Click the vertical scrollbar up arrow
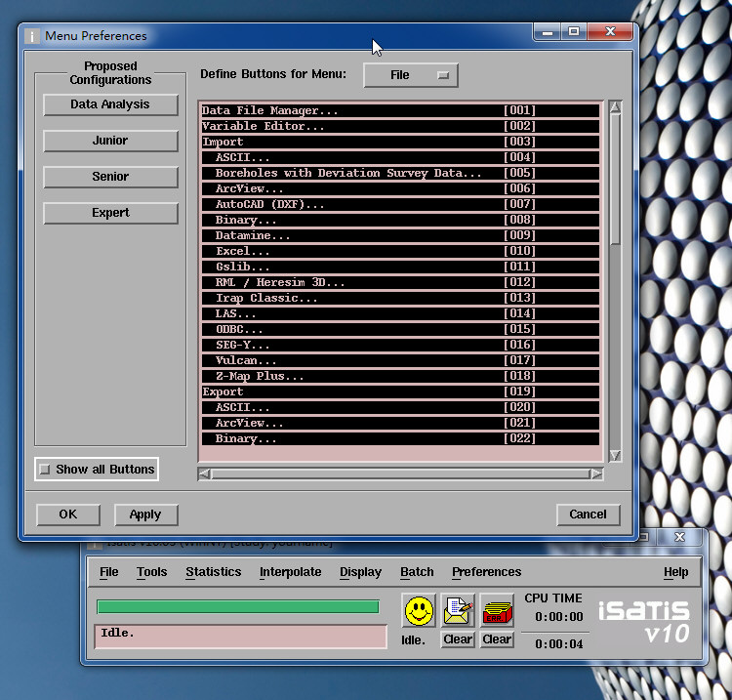The width and height of the screenshot is (732, 700). [615, 107]
